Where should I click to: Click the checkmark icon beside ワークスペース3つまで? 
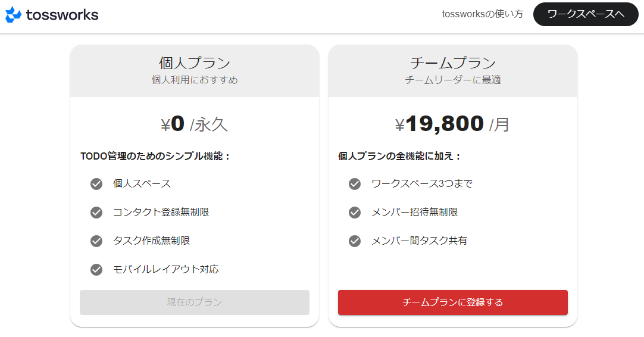(355, 184)
